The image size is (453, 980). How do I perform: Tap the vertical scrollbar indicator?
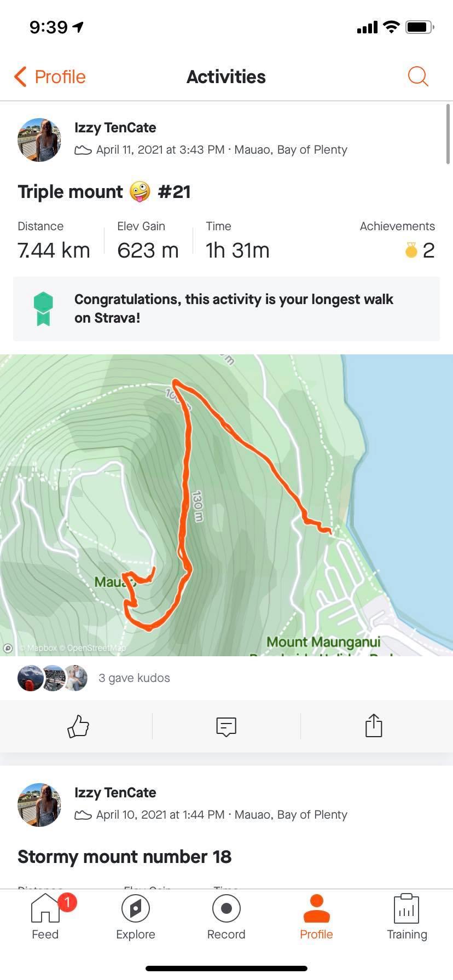click(x=448, y=134)
